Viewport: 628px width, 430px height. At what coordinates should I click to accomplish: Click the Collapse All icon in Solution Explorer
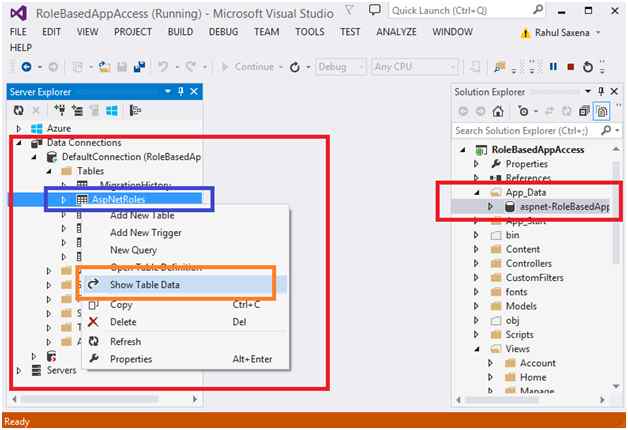[584, 111]
